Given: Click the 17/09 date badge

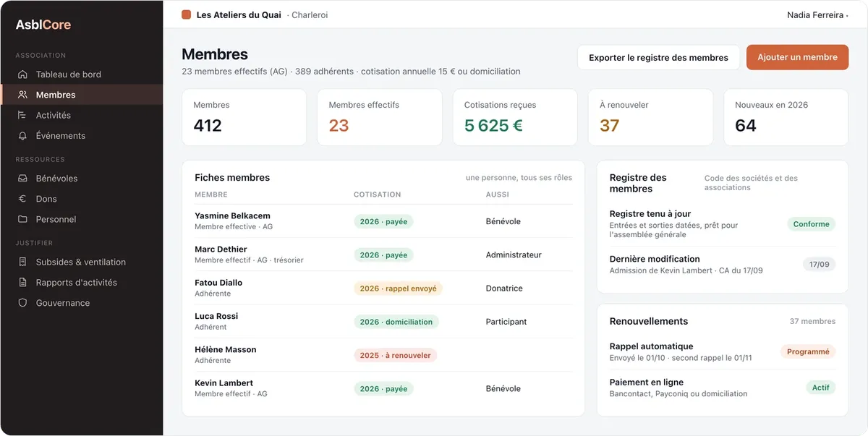Looking at the screenshot, I should click(819, 265).
